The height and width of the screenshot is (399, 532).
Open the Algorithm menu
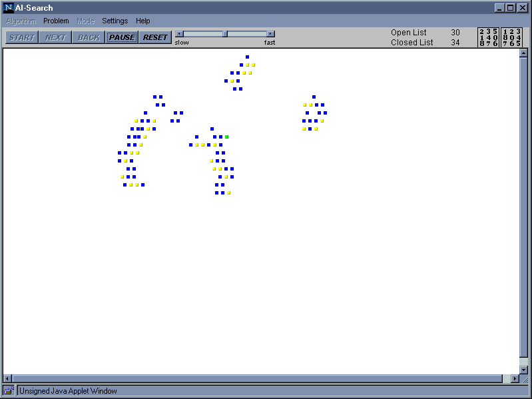(21, 21)
